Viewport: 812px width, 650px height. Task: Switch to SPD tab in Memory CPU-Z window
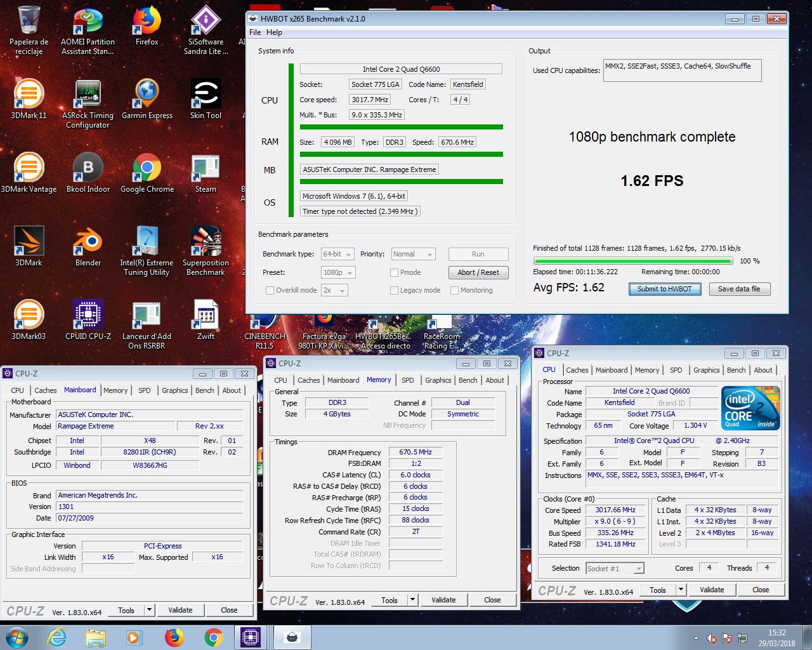[408, 380]
